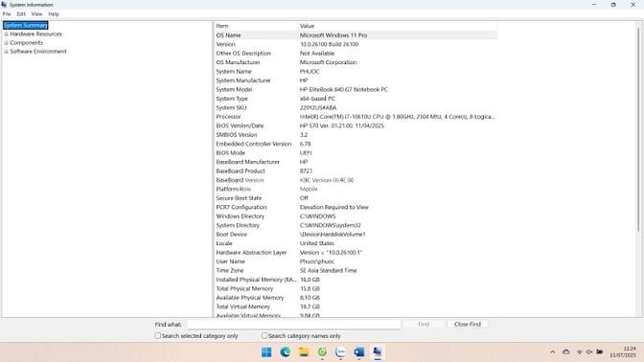Screen dimensions: 644x362
Task: Click the x64-based PC value
Action: pyautogui.click(x=317, y=99)
